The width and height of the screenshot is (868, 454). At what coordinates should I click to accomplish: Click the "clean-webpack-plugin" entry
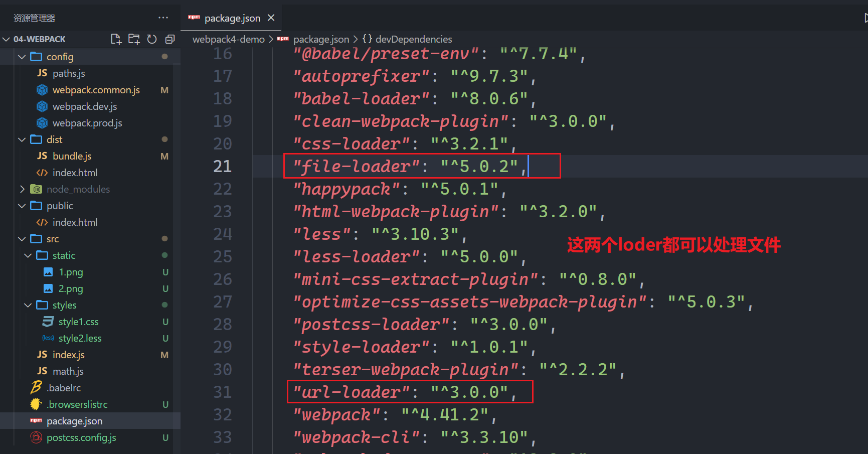[401, 121]
